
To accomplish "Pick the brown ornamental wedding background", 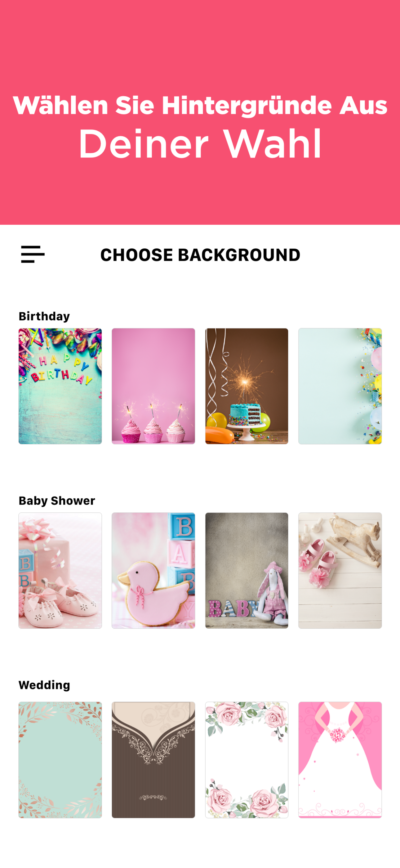I will (153, 760).
